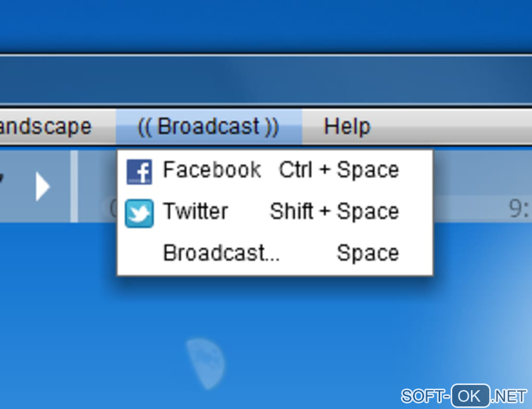The width and height of the screenshot is (532, 409).
Task: Choose the Twitter menu entry label
Action: [196, 211]
